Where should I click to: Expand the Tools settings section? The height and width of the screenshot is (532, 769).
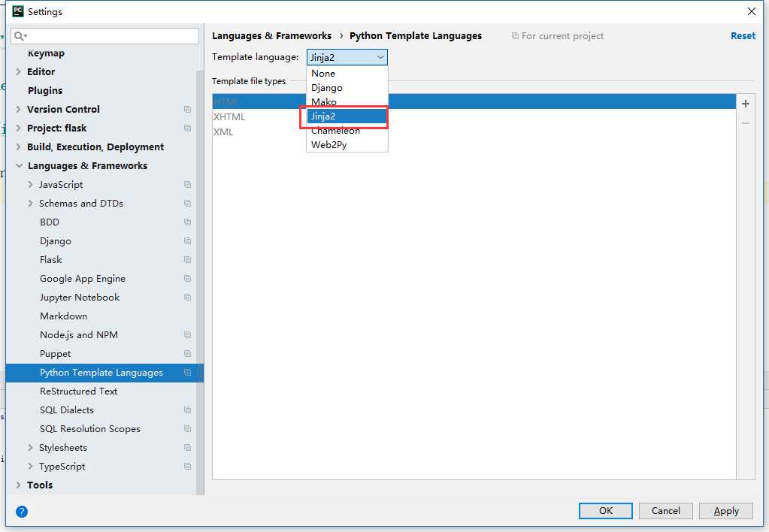(19, 485)
